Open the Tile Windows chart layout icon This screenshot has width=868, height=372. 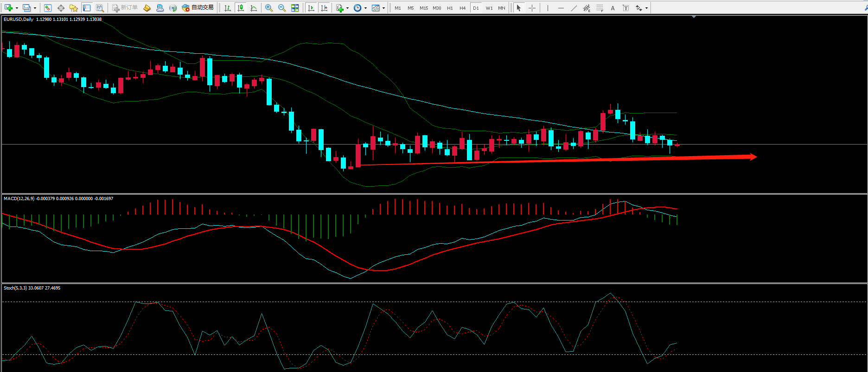tap(295, 8)
